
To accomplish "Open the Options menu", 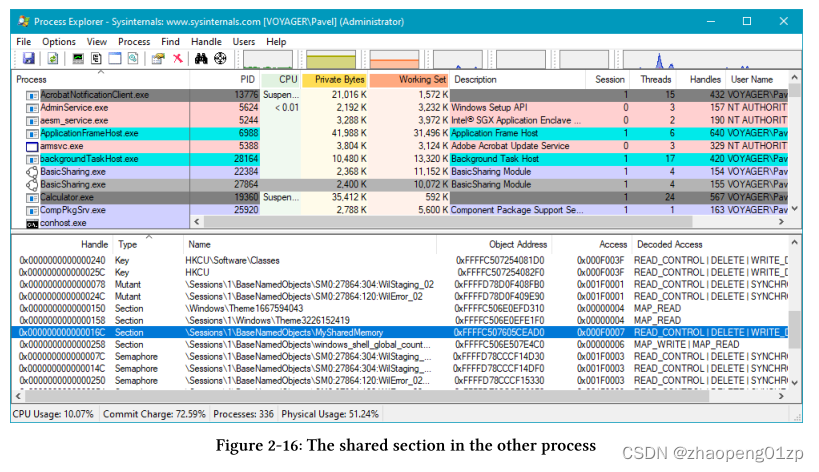I will coord(58,42).
